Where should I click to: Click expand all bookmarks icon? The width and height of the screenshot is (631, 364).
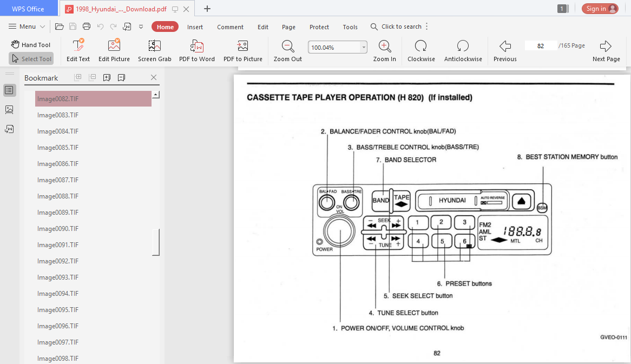78,77
